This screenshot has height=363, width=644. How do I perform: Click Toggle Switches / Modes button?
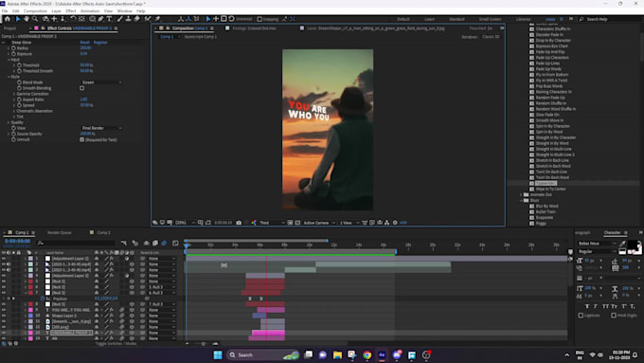tap(116, 343)
